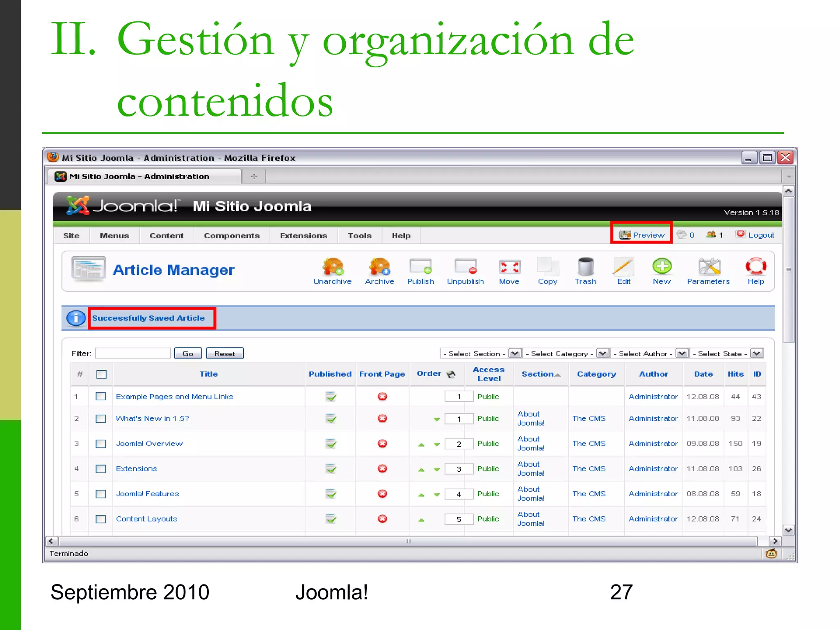
Task: Click the logged-in users icon showing 1
Action: pos(711,235)
